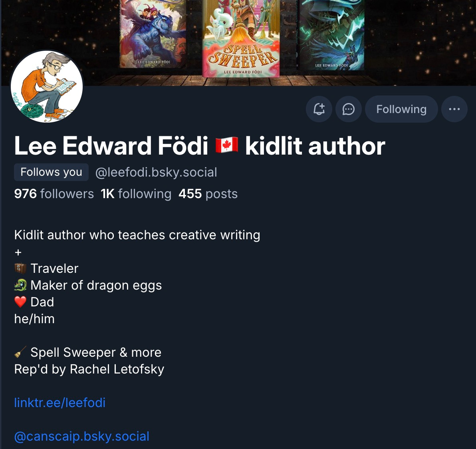The height and width of the screenshot is (449, 476).
Task: Open the linktr.ee/leefodi link
Action: [x=60, y=403]
